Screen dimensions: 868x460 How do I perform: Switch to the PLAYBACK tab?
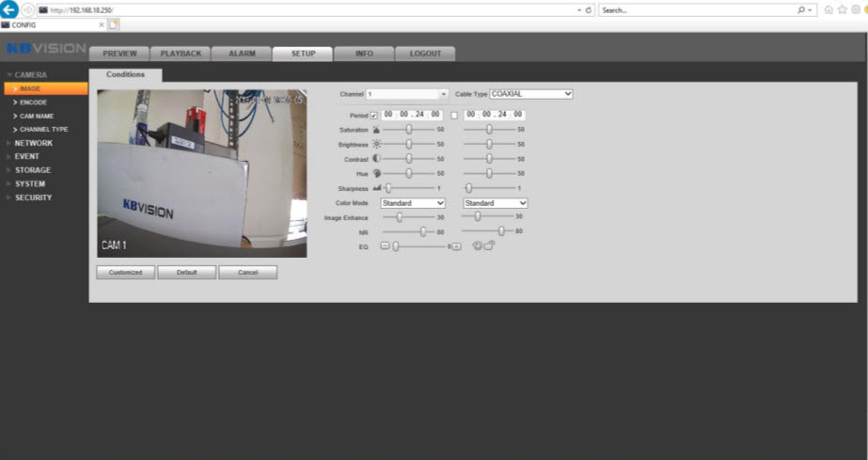[x=181, y=54]
